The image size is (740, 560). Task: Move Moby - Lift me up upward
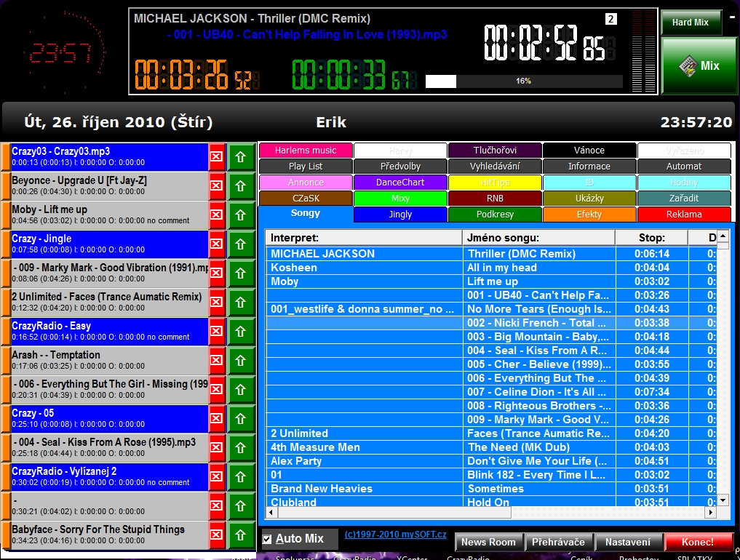[241, 215]
